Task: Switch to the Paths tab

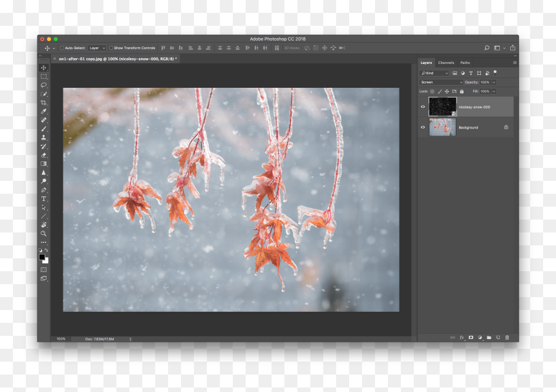Action: (x=465, y=63)
